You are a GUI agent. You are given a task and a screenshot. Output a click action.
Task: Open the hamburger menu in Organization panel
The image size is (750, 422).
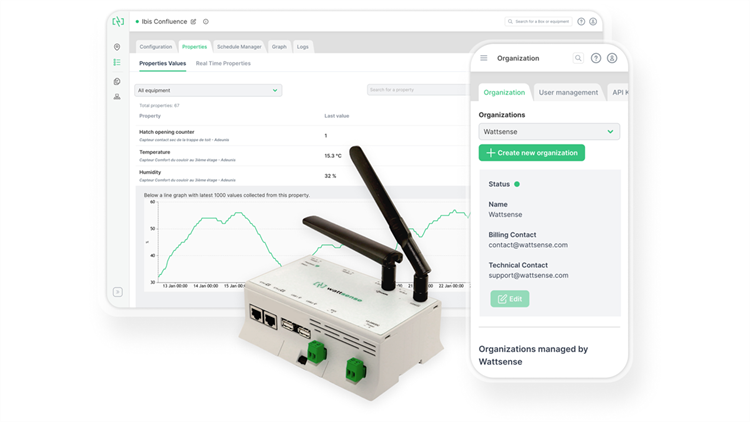(x=484, y=58)
